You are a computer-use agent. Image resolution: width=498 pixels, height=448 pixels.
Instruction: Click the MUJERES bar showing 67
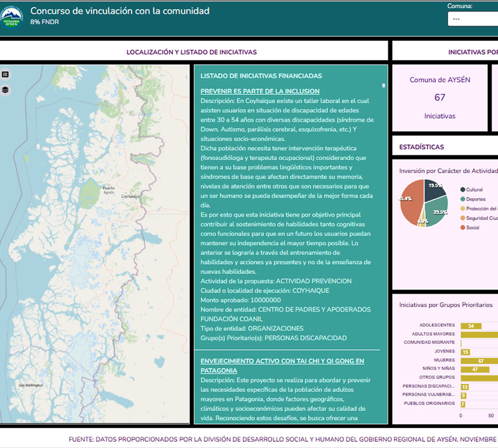(x=479, y=361)
